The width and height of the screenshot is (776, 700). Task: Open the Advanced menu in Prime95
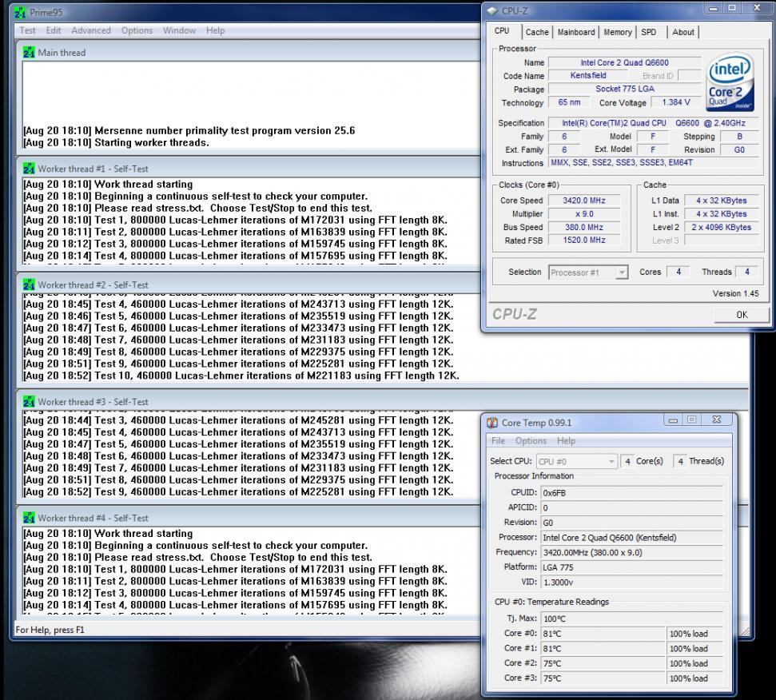(x=91, y=30)
